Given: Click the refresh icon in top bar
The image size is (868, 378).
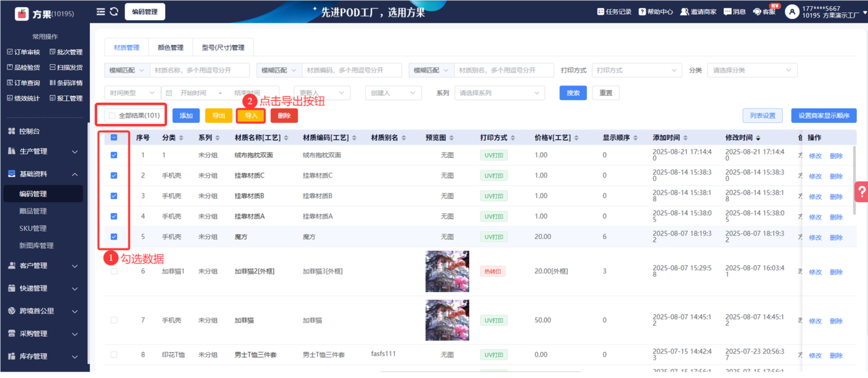Looking at the screenshot, I should point(114,11).
